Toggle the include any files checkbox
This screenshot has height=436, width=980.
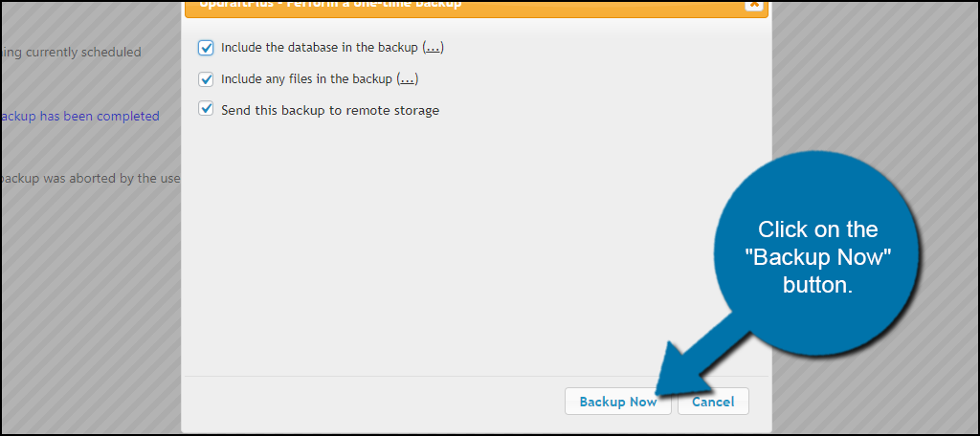[206, 79]
